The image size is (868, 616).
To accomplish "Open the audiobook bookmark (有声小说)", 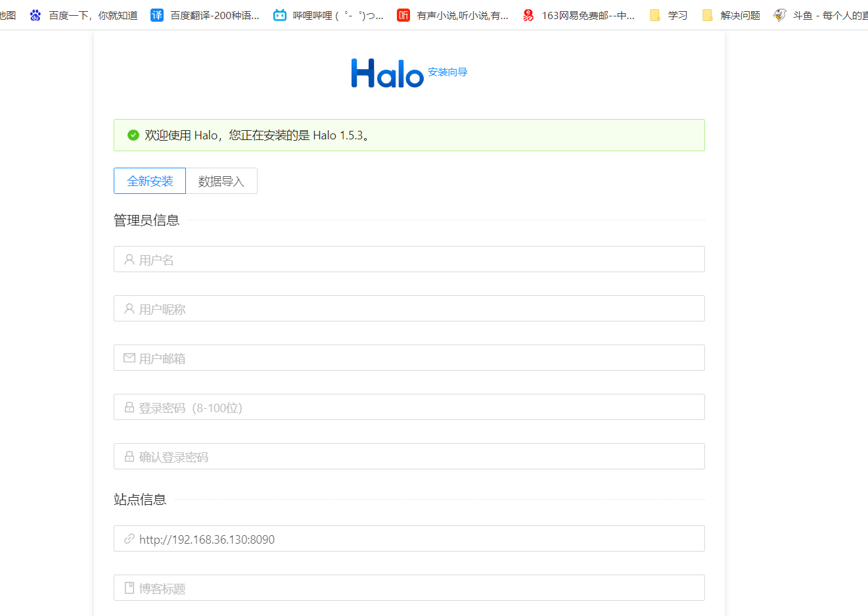I will coord(453,15).
